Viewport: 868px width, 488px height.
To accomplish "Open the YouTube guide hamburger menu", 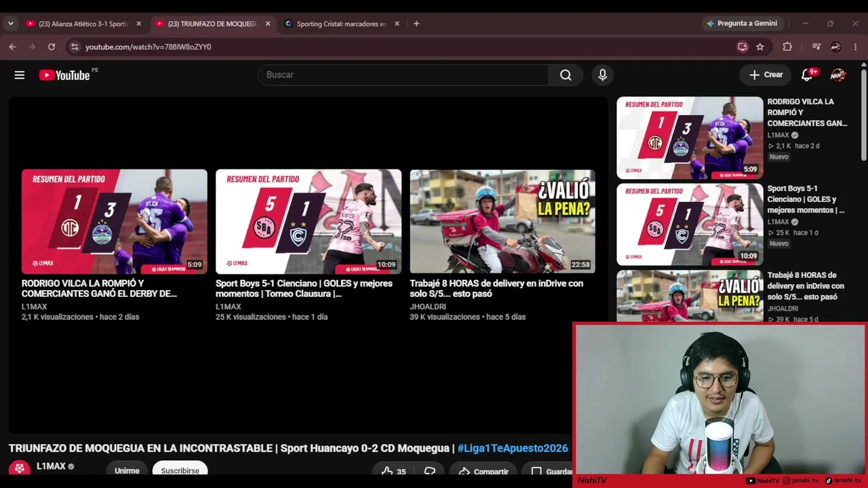I will point(20,75).
